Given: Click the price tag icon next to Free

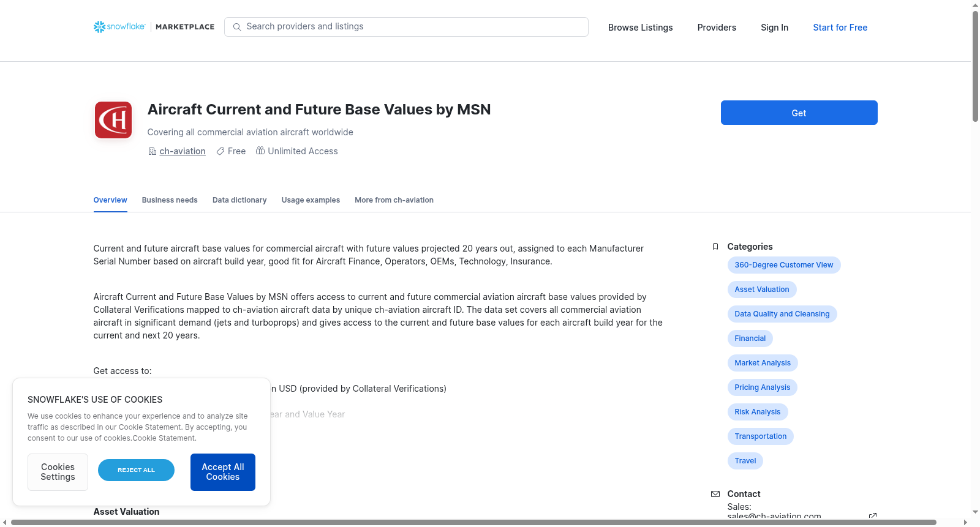Looking at the screenshot, I should pyautogui.click(x=221, y=151).
